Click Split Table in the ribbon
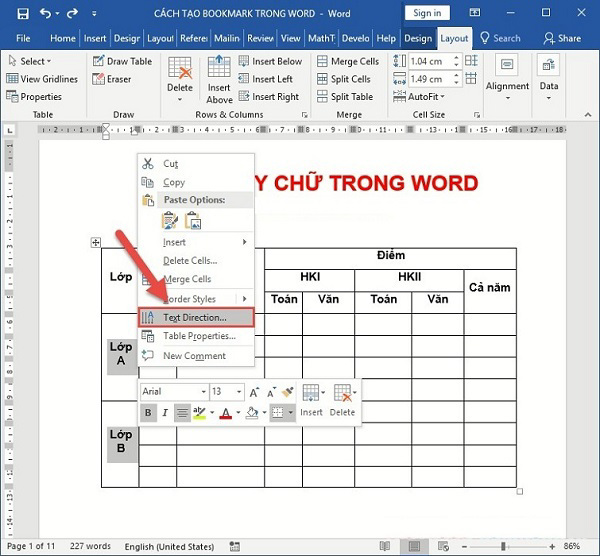 (x=345, y=96)
